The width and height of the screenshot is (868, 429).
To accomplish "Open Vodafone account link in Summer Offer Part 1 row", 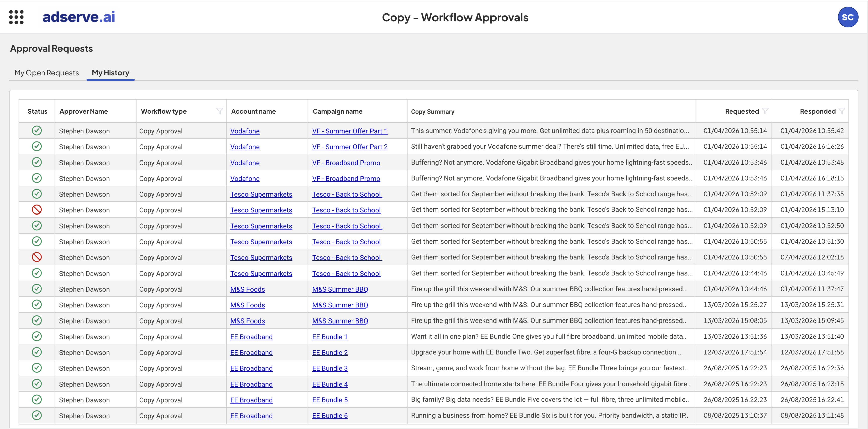I will coord(245,131).
